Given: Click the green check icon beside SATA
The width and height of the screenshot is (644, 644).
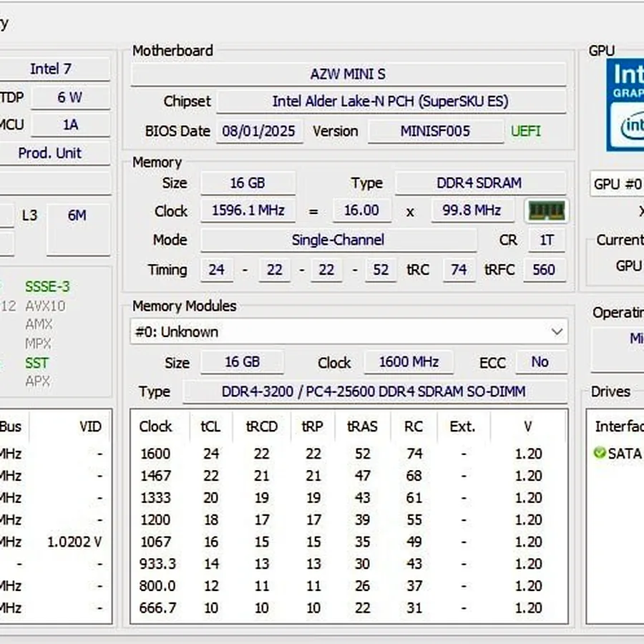Looking at the screenshot, I should pyautogui.click(x=600, y=453).
